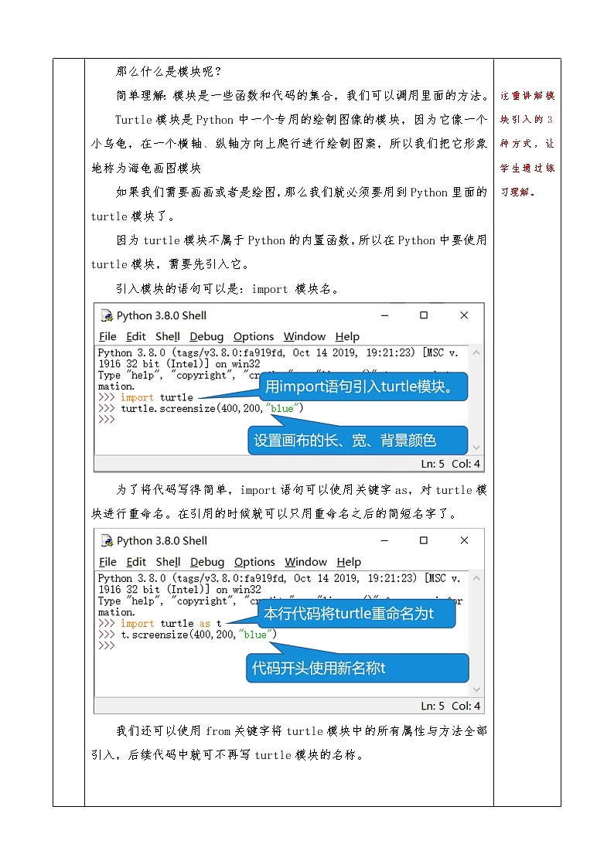Click the Python icon in first Shell title bar
This screenshot has width=614, height=868.
tap(106, 315)
